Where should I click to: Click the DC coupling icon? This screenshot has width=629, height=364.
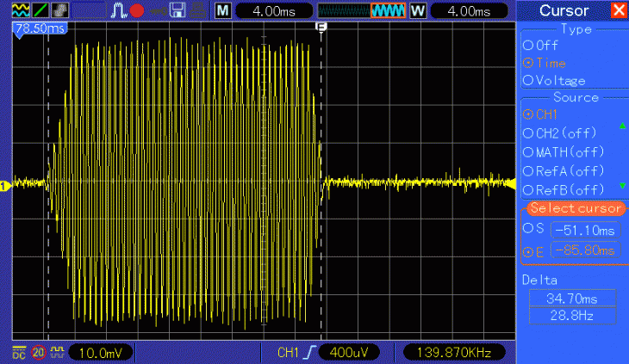pyautogui.click(x=19, y=353)
